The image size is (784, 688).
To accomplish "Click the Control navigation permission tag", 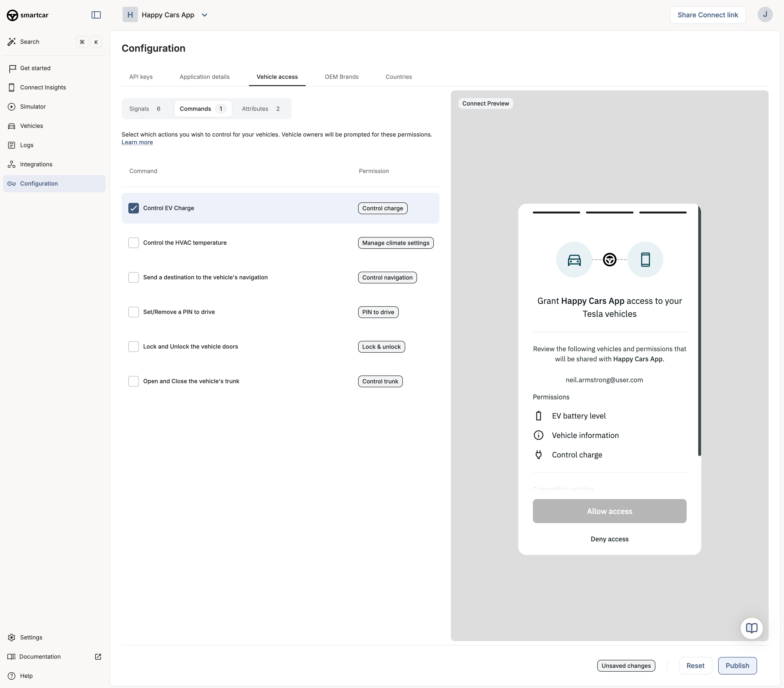I will (x=387, y=277).
